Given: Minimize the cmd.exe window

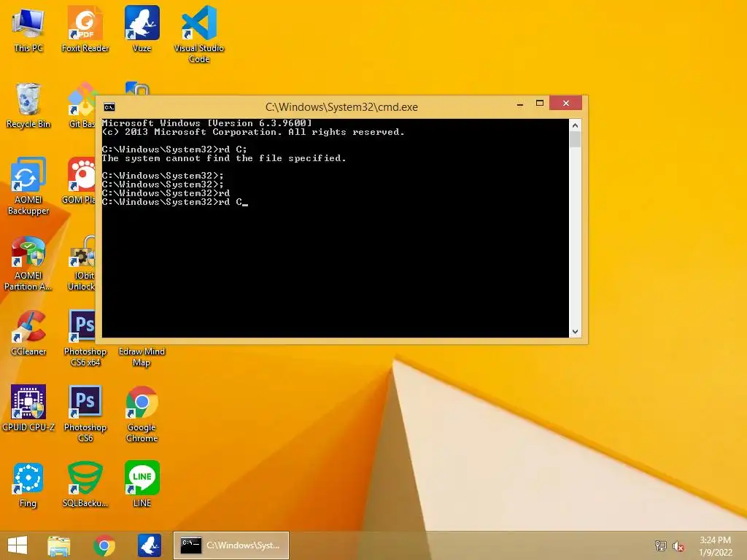Looking at the screenshot, I should point(520,104).
